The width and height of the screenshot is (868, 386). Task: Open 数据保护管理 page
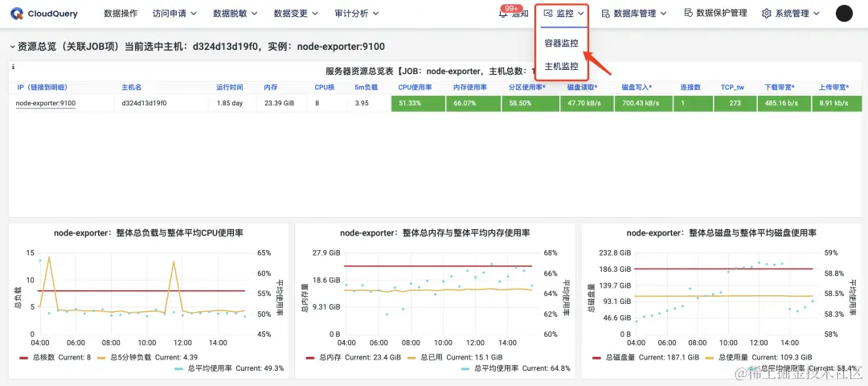pos(715,13)
